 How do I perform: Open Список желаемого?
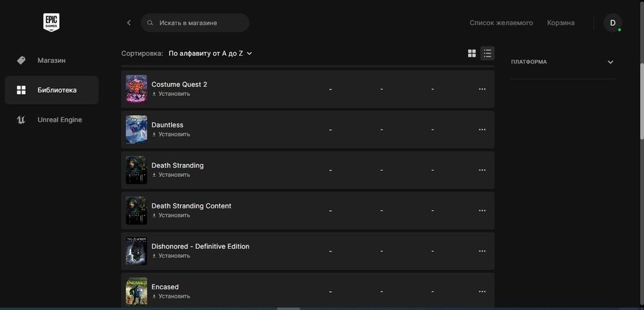[x=501, y=23]
